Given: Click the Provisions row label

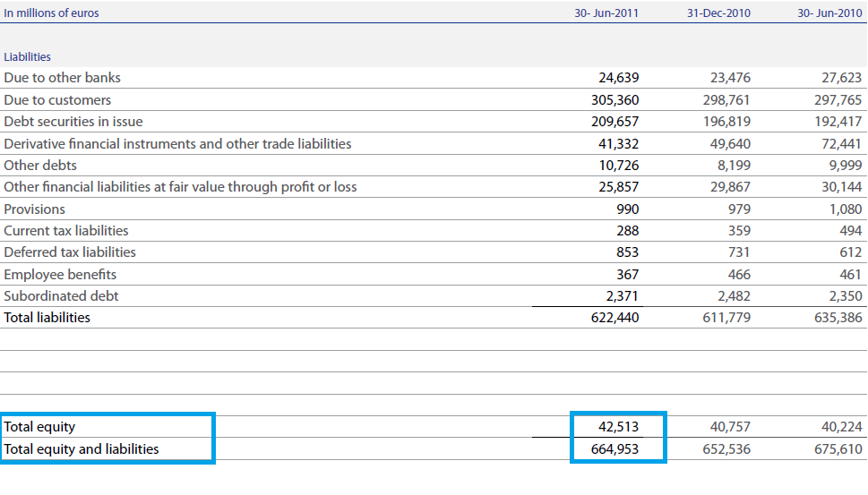Looking at the screenshot, I should tap(34, 209).
